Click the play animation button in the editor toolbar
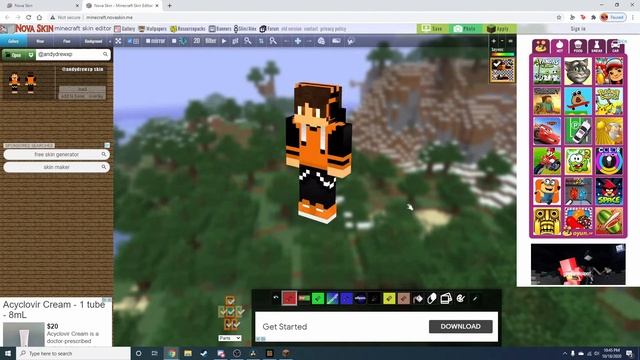 pyautogui.click(x=224, y=41)
